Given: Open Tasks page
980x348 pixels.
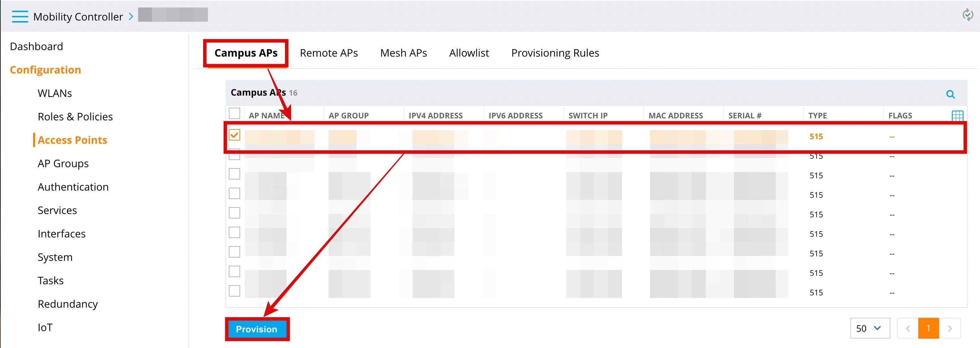Looking at the screenshot, I should click(x=51, y=281).
